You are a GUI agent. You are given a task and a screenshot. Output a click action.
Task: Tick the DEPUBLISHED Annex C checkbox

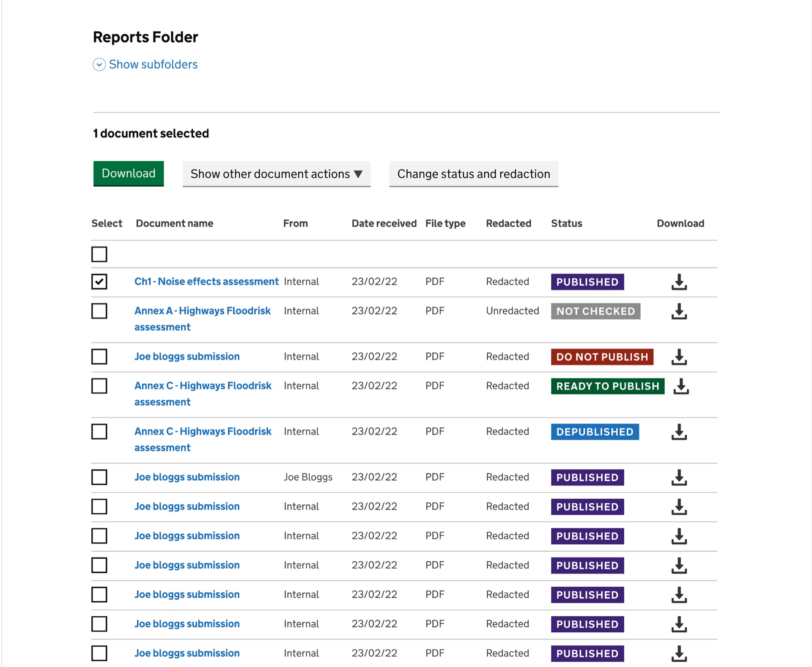99,431
